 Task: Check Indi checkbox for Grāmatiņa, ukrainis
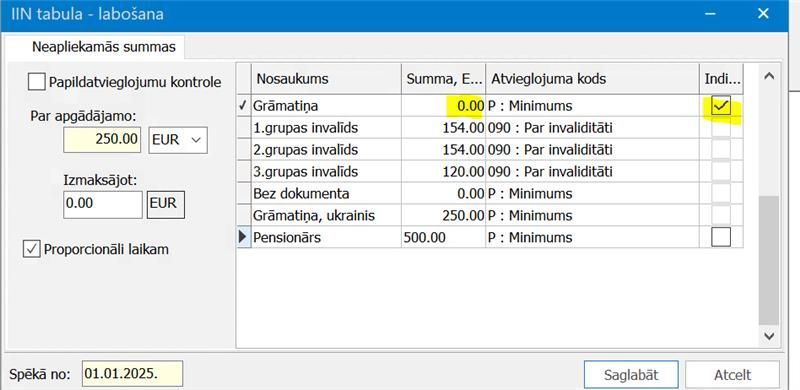pyautogui.click(x=721, y=215)
